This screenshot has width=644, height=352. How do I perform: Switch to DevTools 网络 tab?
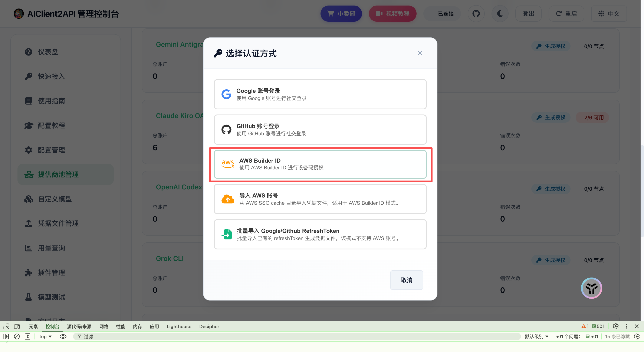tap(104, 326)
